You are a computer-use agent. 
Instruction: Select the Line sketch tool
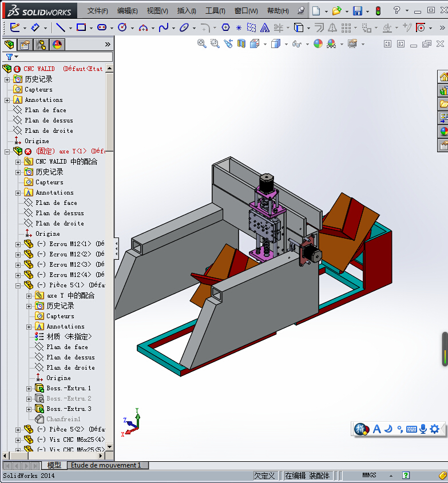[60, 27]
